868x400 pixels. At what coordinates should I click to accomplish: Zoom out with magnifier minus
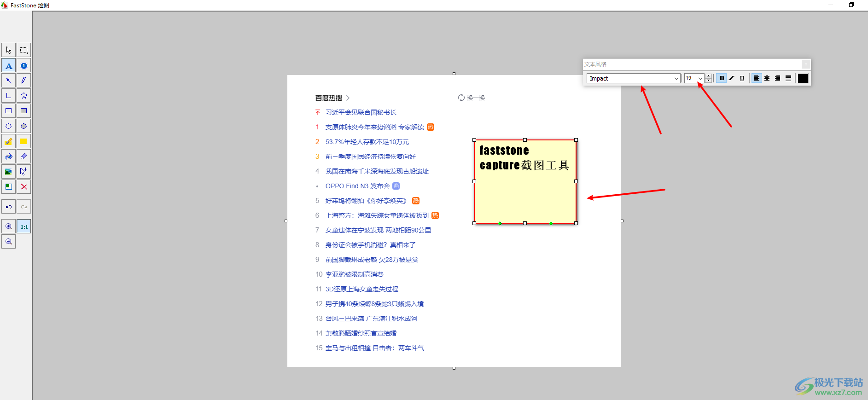click(8, 242)
